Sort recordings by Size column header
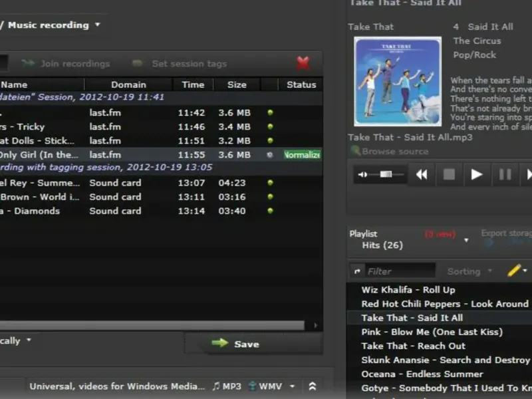Screen dimensions: 532x399 [x=237, y=84]
